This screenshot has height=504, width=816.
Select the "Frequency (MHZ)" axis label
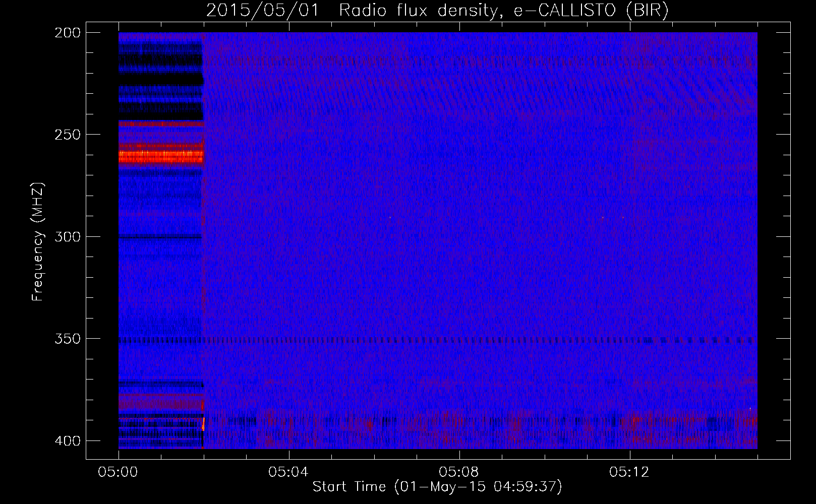(38, 241)
